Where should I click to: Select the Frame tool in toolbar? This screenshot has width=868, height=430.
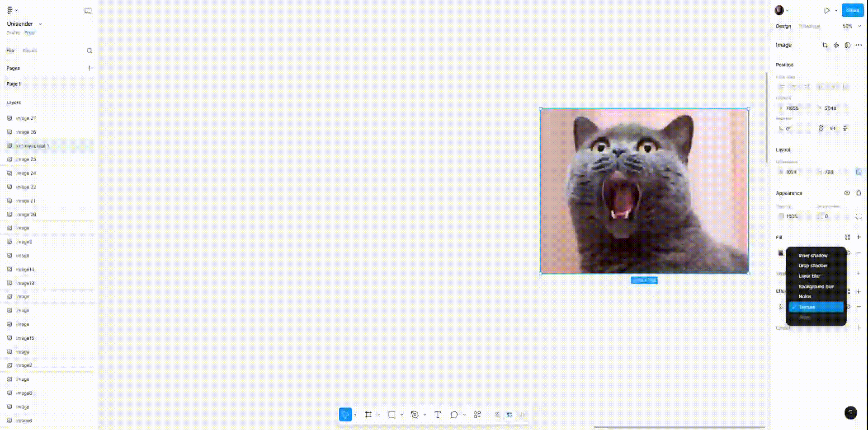pos(368,415)
